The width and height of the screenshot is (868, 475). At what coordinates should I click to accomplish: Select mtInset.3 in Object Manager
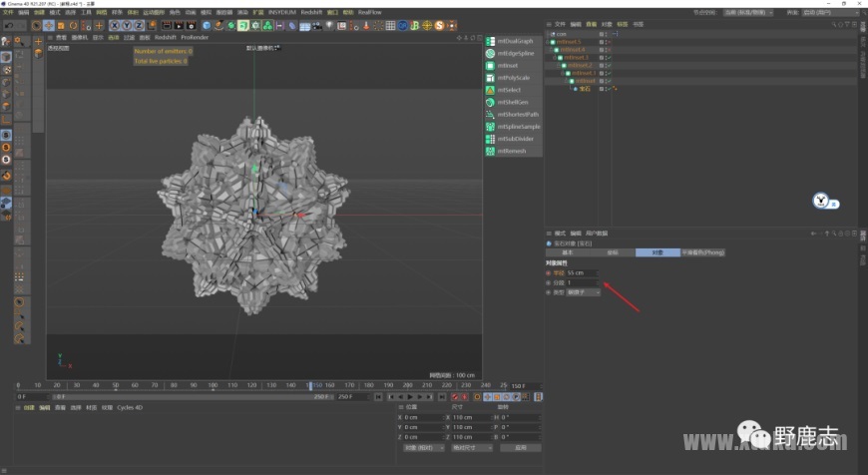tap(577, 58)
